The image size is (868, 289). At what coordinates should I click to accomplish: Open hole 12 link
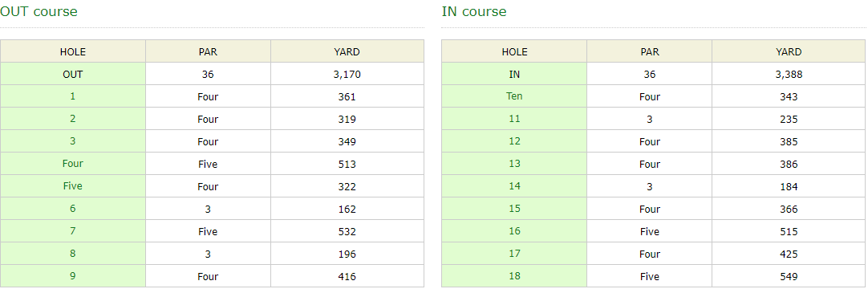pyautogui.click(x=514, y=141)
